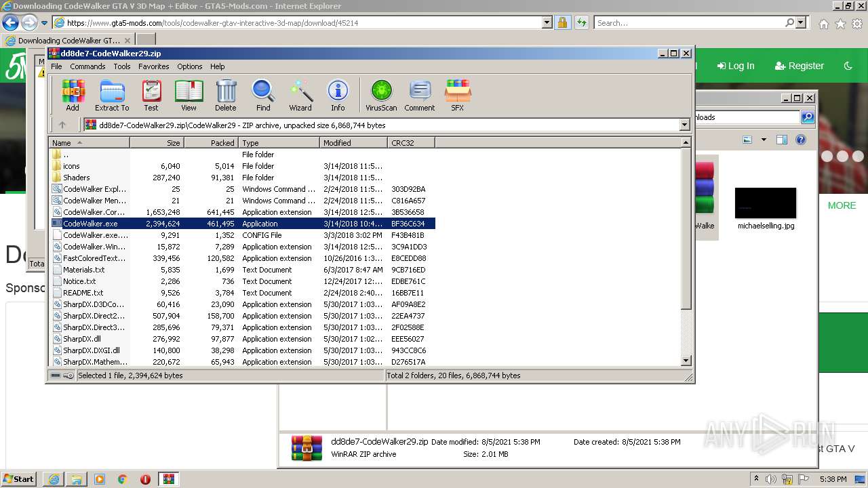The height and width of the screenshot is (488, 868).
Task: Sort file list by Modified column
Action: click(x=354, y=143)
